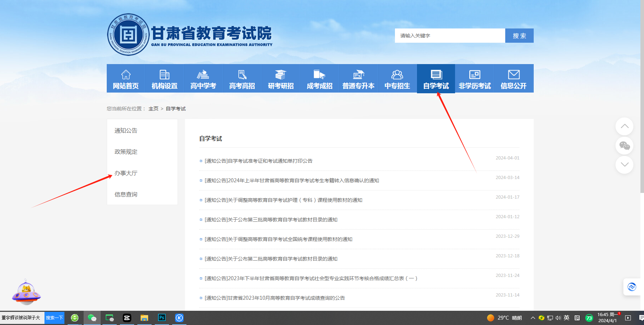This screenshot has height=325, width=644.
Task: Focus the 请输入关键字 search field
Action: (x=450, y=36)
